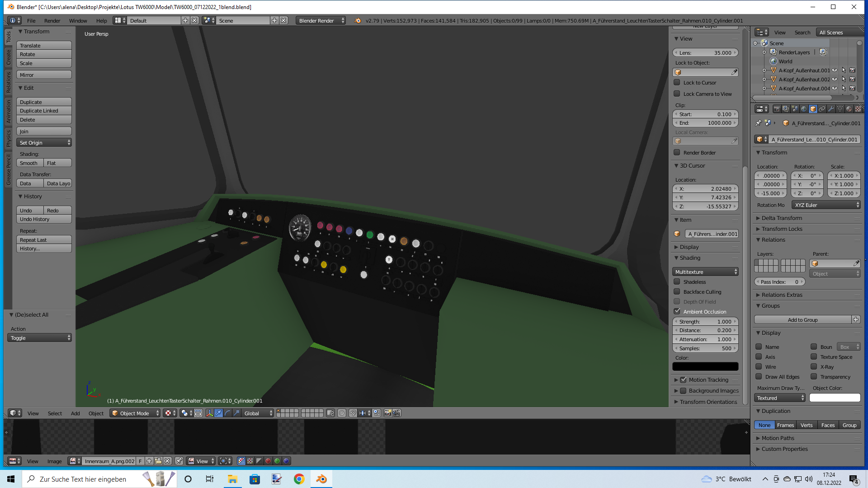Screen dimensions: 868x488
Task: Expand the Delta Transform panel
Action: point(782,218)
